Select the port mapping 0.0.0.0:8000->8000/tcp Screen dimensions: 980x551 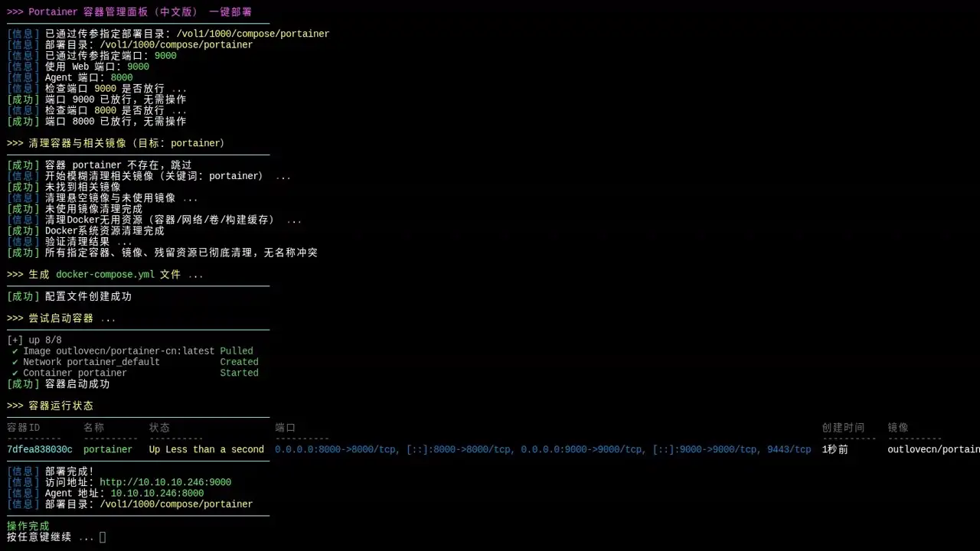(x=335, y=450)
